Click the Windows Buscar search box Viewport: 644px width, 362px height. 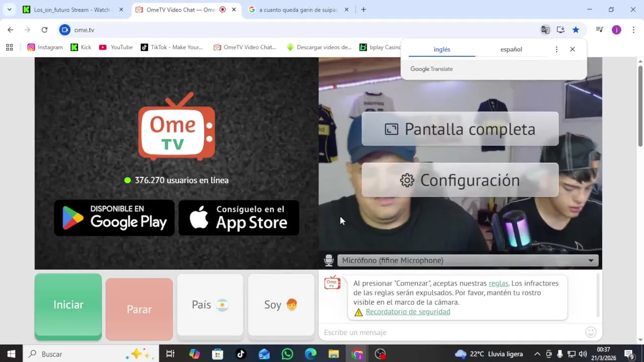click(x=91, y=354)
